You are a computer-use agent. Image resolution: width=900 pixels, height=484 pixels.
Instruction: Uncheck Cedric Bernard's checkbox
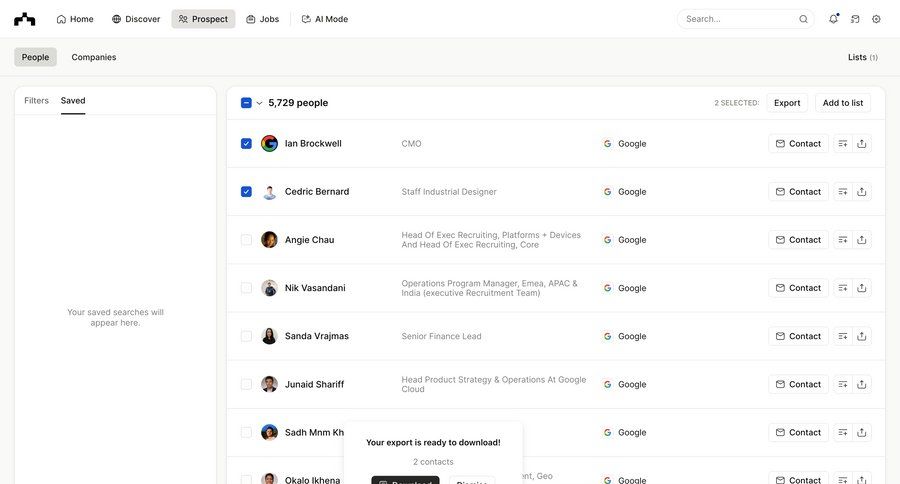point(246,192)
